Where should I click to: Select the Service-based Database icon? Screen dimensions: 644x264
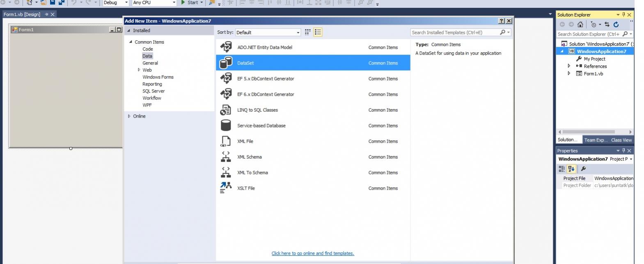tap(226, 125)
